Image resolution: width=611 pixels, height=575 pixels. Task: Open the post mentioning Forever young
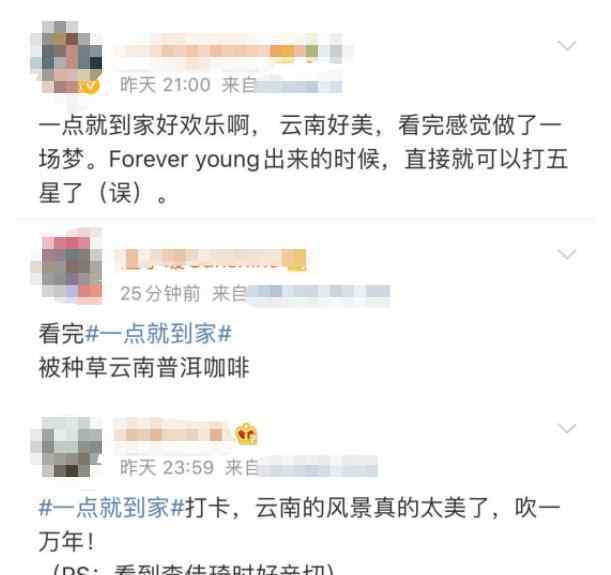tap(303, 159)
